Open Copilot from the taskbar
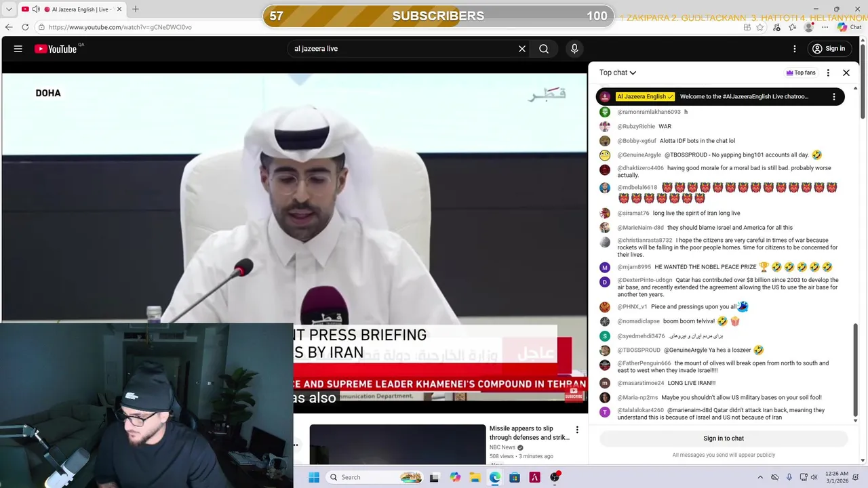Image resolution: width=868 pixels, height=488 pixels. (x=455, y=477)
